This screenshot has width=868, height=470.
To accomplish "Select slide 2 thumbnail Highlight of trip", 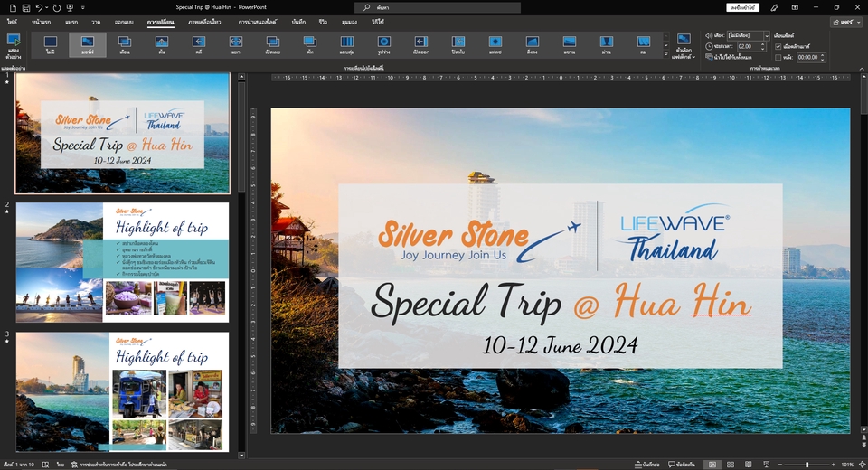I will 122,262.
